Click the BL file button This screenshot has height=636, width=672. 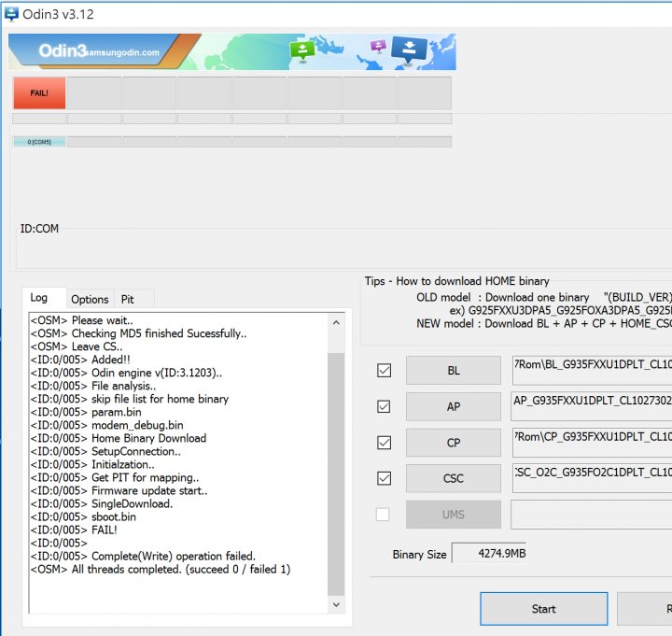point(454,370)
